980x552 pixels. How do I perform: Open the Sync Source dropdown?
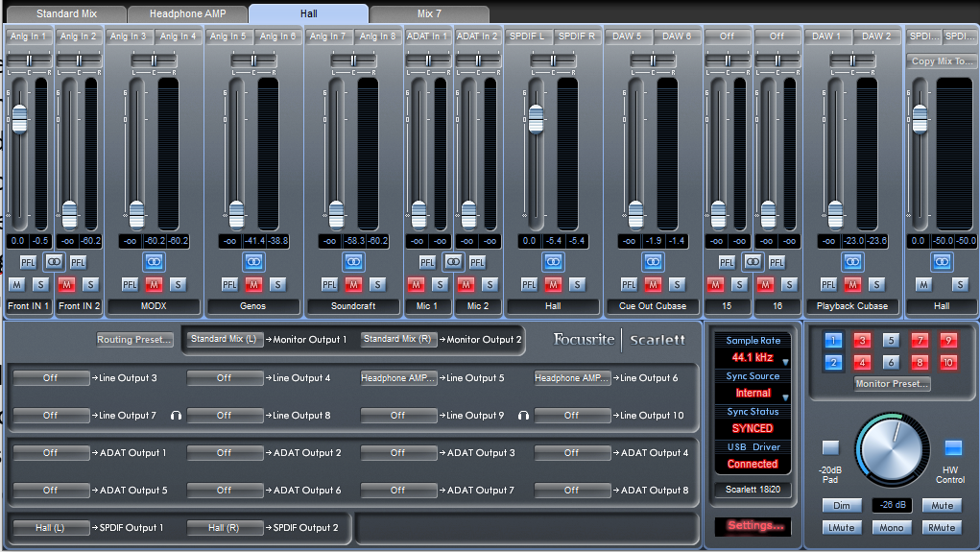pos(785,396)
